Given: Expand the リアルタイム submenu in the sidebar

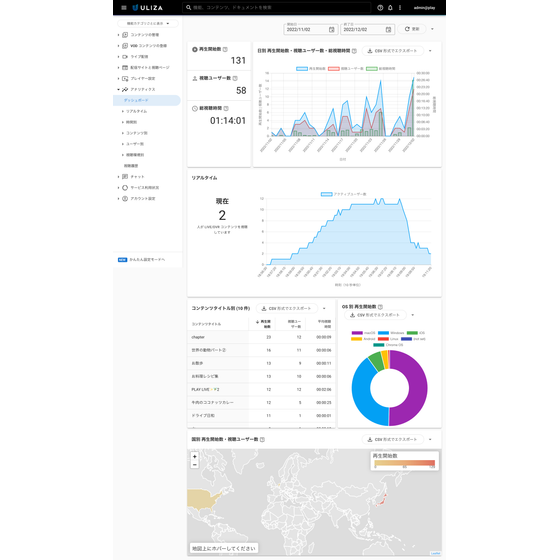Looking at the screenshot, I should click(123, 111).
